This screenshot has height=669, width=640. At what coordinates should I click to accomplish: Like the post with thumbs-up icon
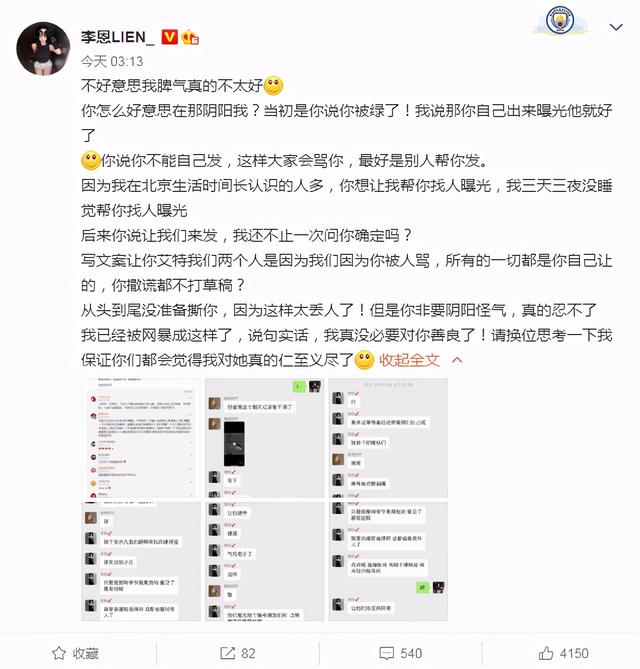[546, 653]
